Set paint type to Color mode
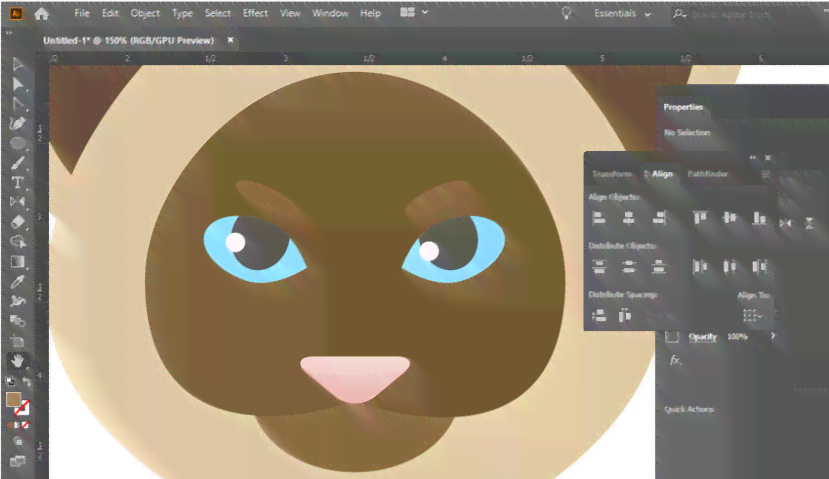 10,425
